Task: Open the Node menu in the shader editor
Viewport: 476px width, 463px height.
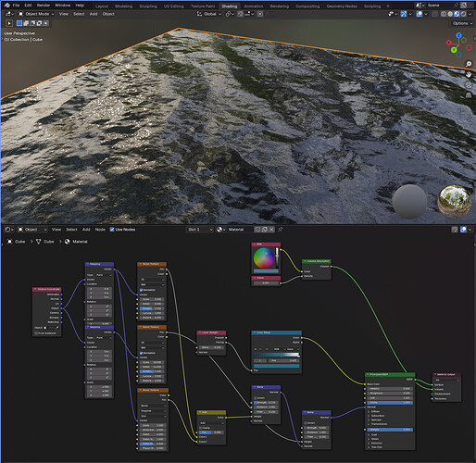Action: click(100, 230)
